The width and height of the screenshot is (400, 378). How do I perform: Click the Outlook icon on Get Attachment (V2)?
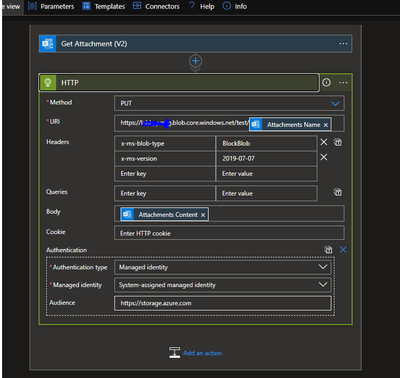tap(48, 44)
